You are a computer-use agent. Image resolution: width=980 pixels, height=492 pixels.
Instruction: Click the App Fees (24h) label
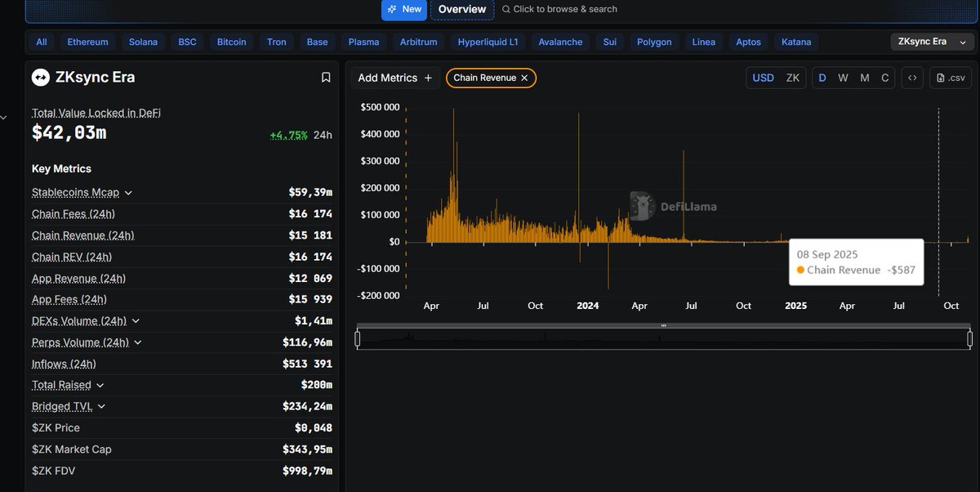[69, 300]
